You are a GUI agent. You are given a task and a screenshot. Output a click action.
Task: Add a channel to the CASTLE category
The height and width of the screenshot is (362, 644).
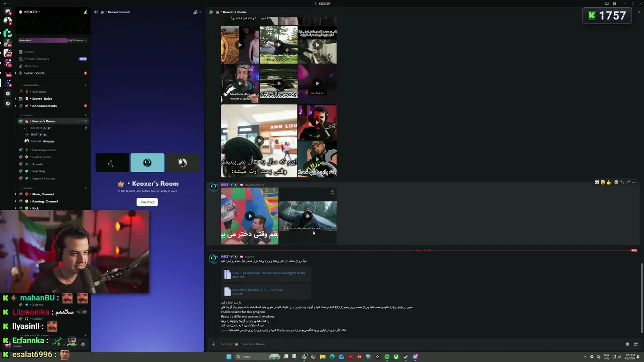85,115
